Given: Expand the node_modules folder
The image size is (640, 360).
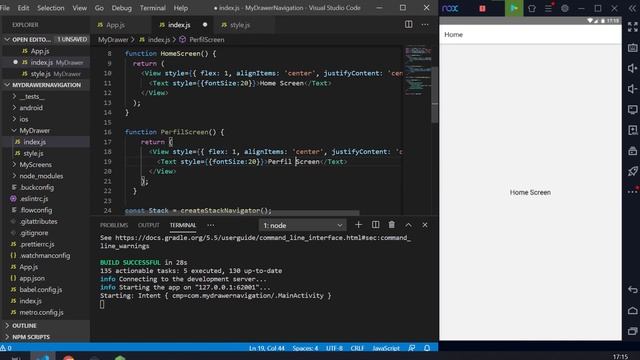Looking at the screenshot, I should click(x=41, y=176).
